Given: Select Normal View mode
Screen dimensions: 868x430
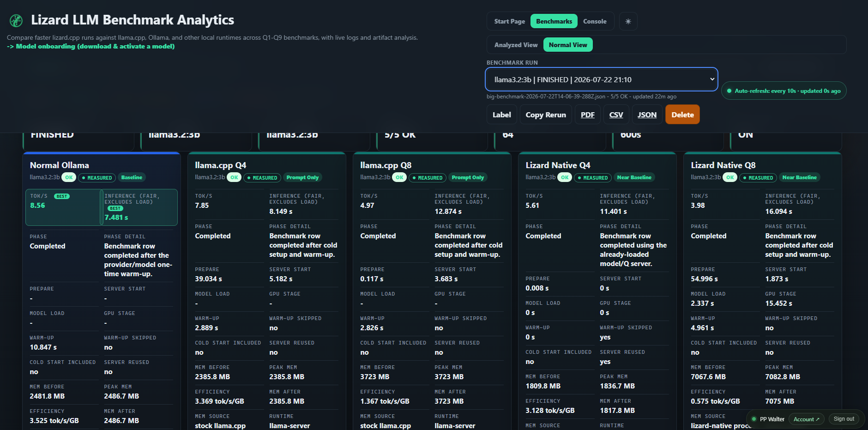Looking at the screenshot, I should click(x=568, y=45).
